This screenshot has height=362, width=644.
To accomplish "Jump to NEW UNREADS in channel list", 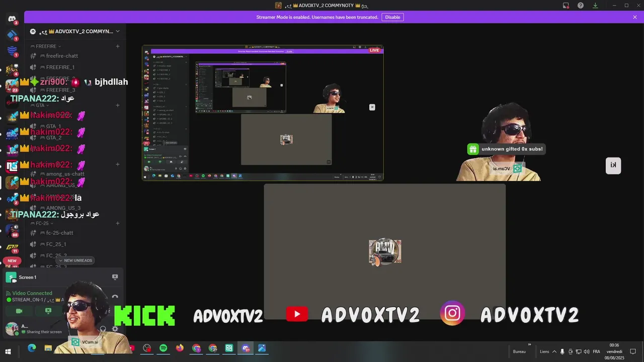I will pos(75,260).
